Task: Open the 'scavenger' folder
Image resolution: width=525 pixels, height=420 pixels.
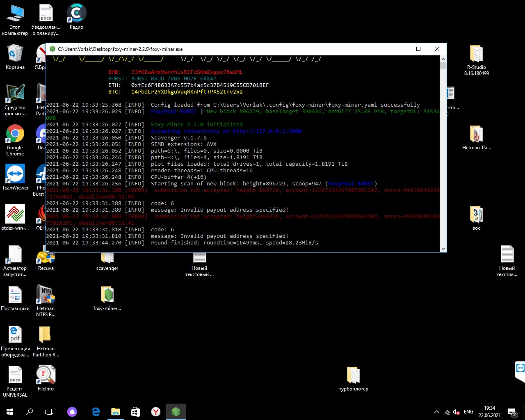Action: tap(107, 262)
